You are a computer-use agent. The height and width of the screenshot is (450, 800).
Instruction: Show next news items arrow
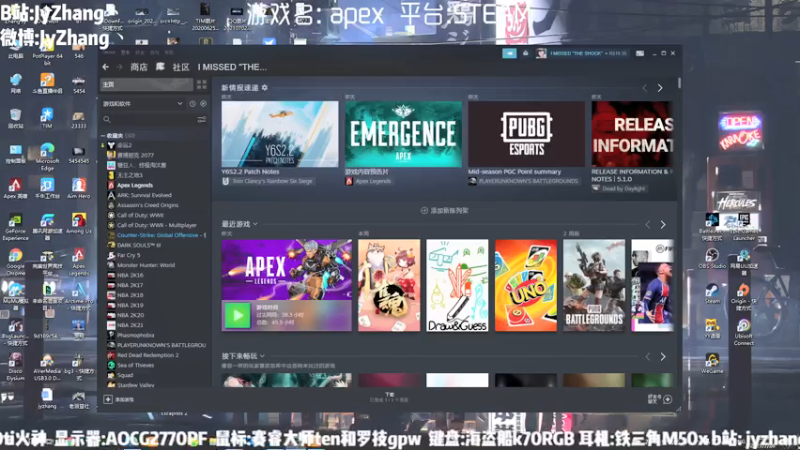[x=660, y=88]
